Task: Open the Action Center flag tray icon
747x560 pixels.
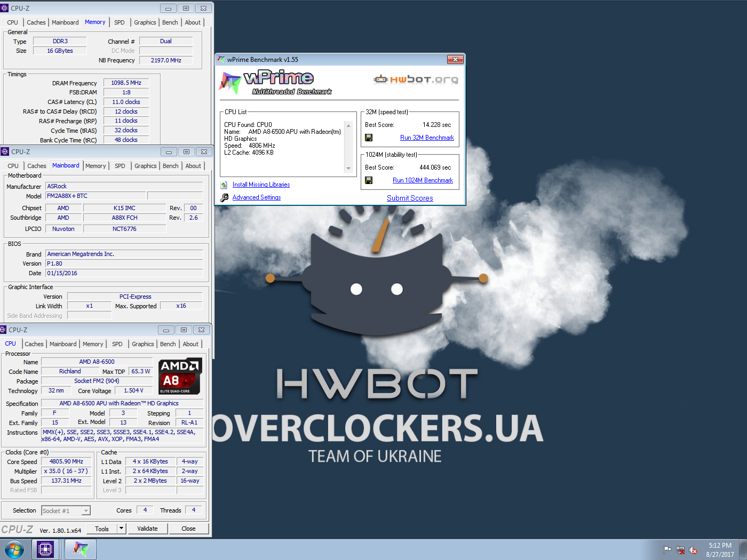Action: tap(667, 550)
